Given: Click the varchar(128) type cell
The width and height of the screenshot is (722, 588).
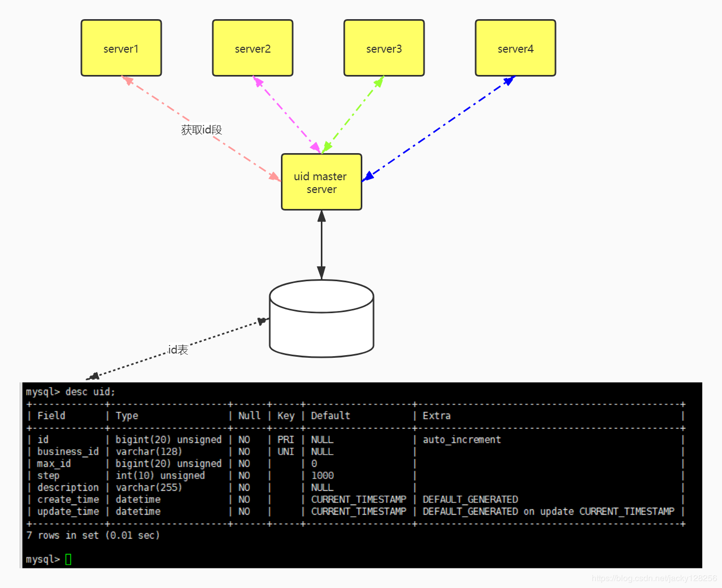Looking at the screenshot, I should (x=149, y=451).
